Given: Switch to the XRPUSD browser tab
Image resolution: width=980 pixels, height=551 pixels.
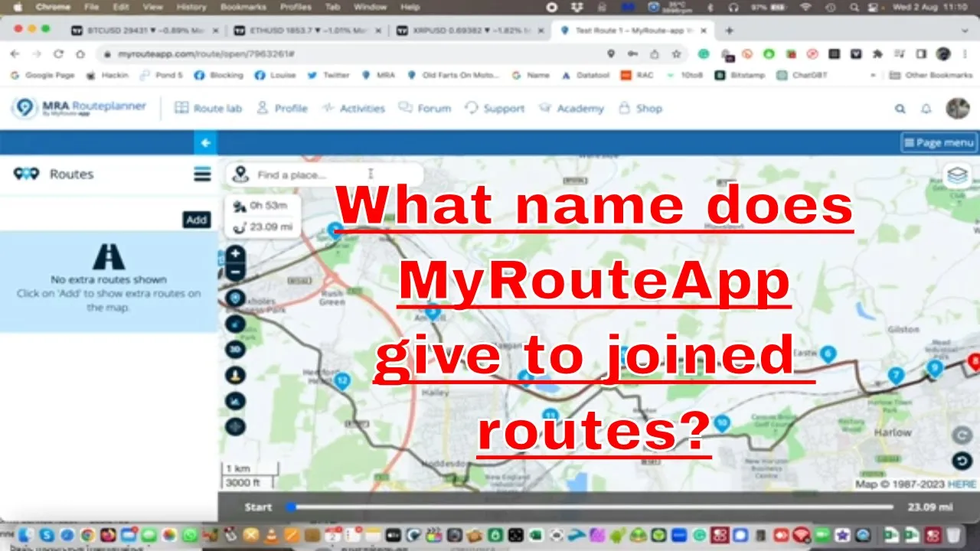Looking at the screenshot, I should click(x=472, y=31).
